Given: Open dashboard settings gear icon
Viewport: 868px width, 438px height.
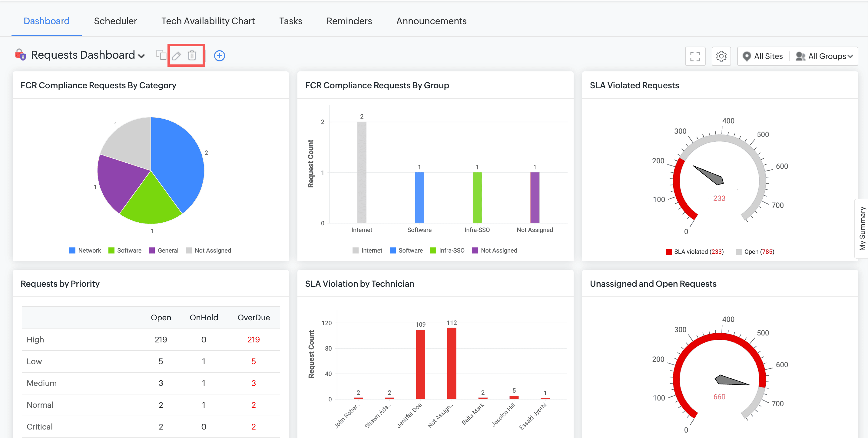Looking at the screenshot, I should (721, 56).
